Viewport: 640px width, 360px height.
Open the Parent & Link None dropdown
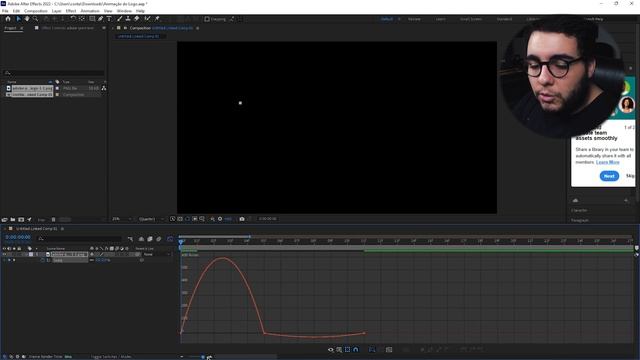coord(157,254)
